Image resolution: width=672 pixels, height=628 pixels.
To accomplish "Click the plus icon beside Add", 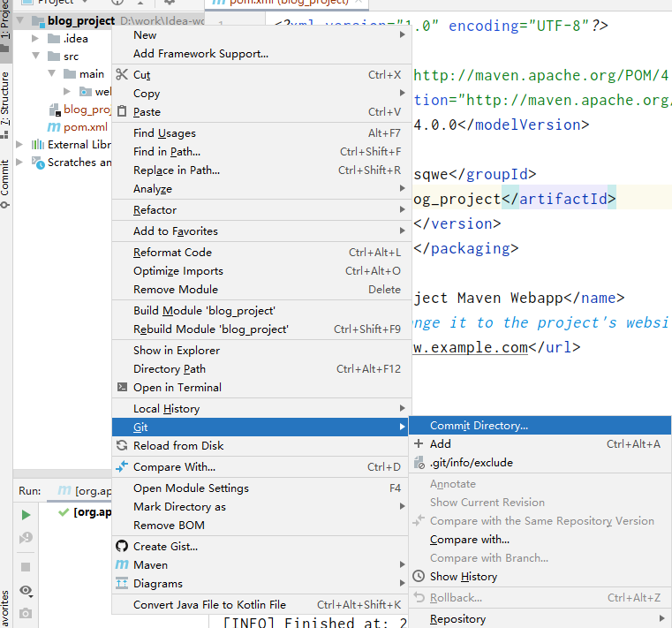I will tap(419, 443).
